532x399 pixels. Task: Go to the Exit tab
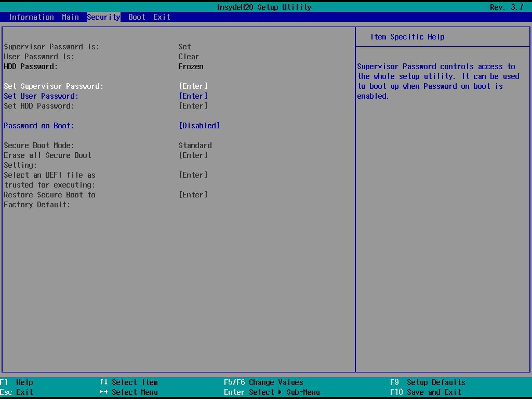tap(162, 17)
